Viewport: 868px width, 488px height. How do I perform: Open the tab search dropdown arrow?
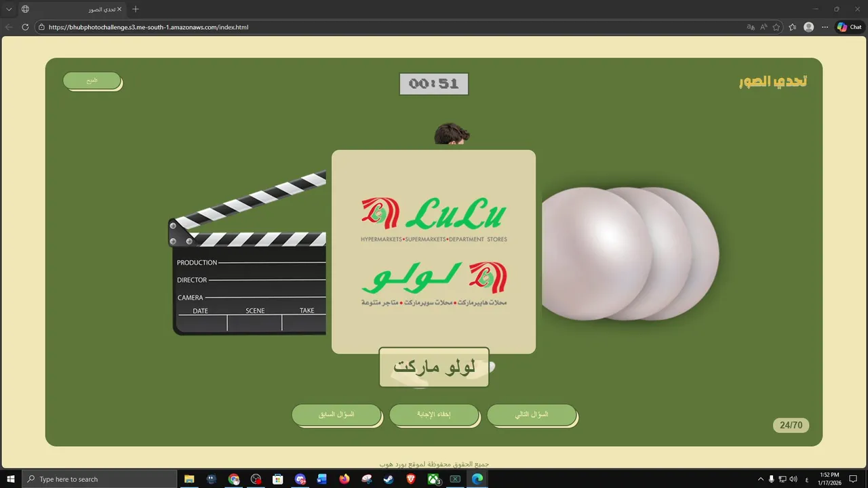point(9,9)
